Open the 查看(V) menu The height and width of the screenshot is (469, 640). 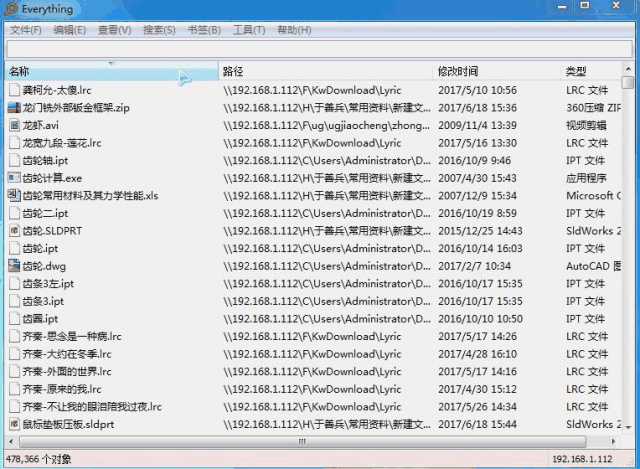[x=115, y=30]
